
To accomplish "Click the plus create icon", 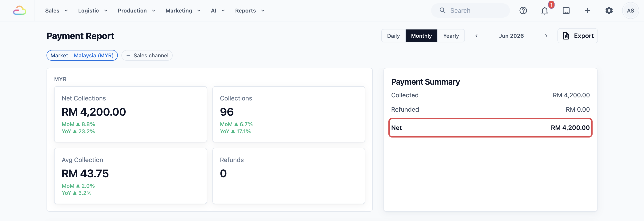I will [x=587, y=10].
